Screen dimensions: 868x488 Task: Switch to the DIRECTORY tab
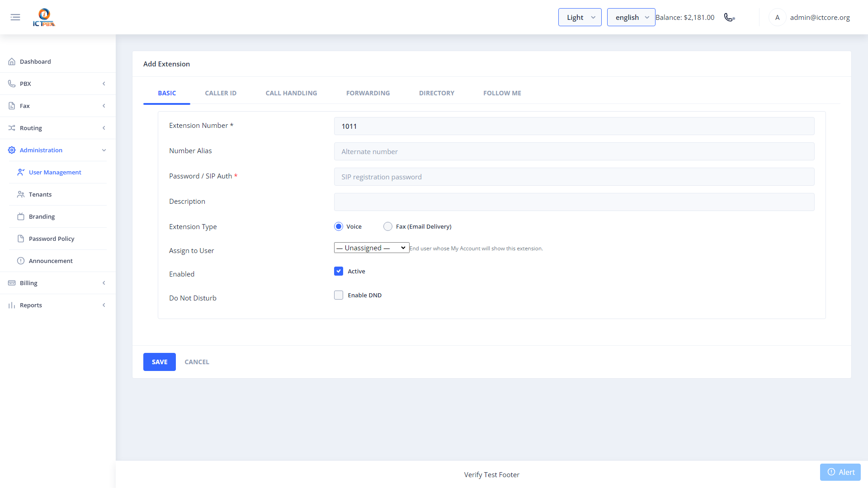pos(437,93)
